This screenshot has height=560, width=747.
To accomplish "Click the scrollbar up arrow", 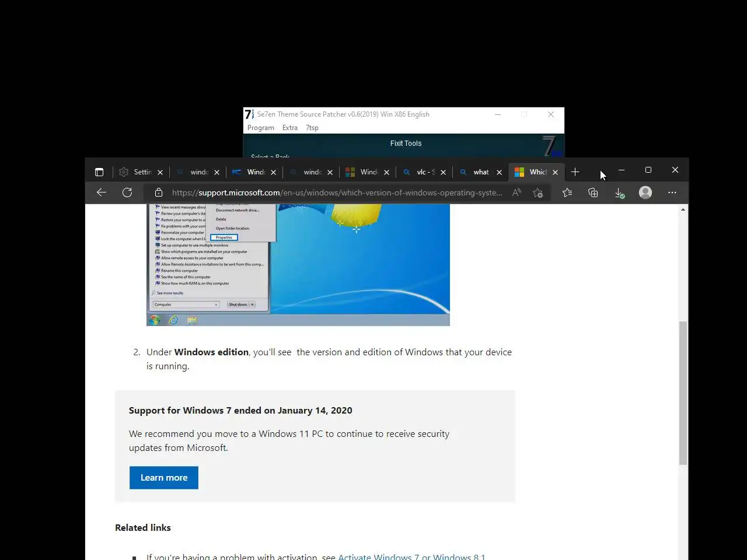I will [683, 209].
